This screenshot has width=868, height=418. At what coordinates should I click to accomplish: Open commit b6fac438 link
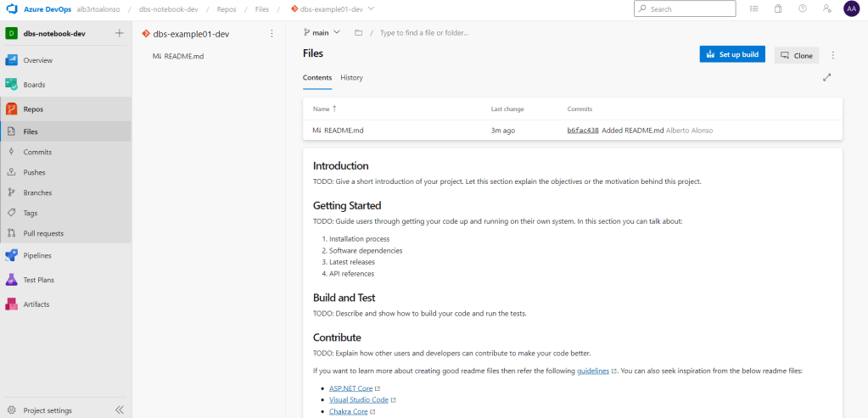[583, 131]
